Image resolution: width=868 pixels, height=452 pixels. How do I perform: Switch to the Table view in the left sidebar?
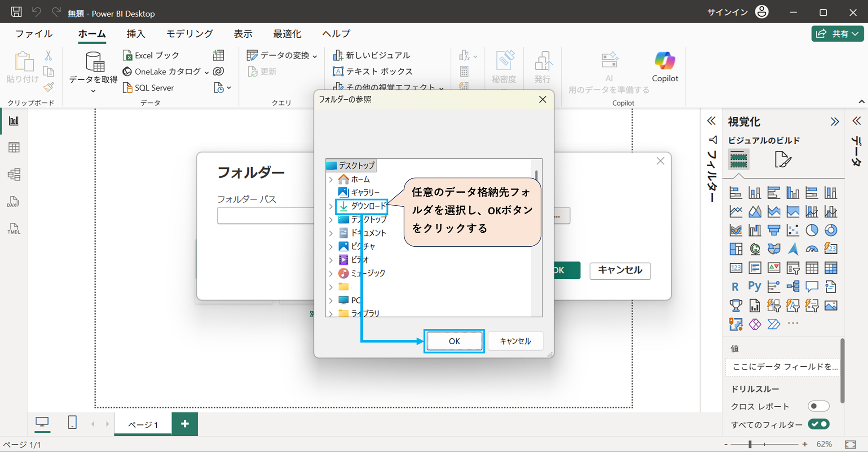(13, 147)
